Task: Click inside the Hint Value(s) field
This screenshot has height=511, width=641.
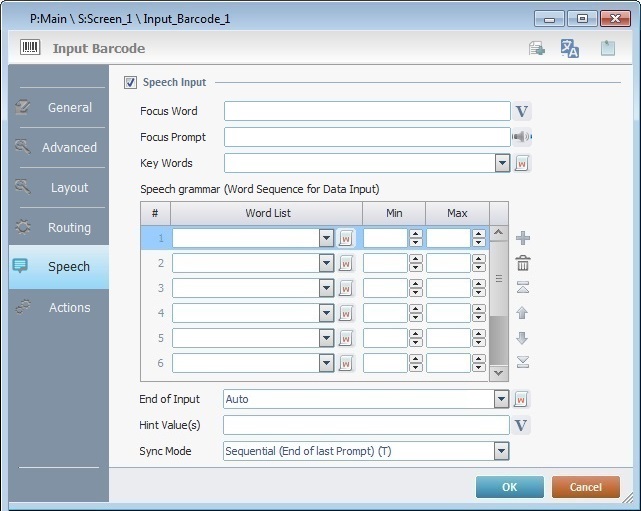Action: pyautogui.click(x=366, y=425)
